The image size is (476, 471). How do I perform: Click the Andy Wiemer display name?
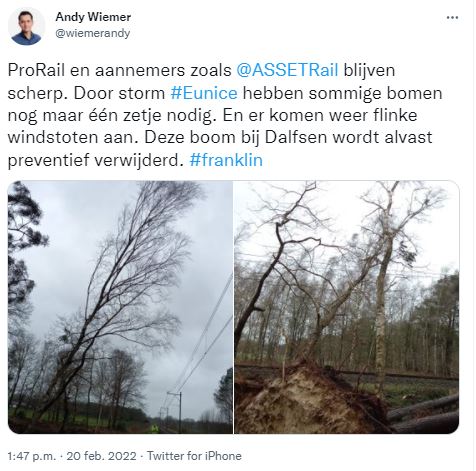pos(93,17)
